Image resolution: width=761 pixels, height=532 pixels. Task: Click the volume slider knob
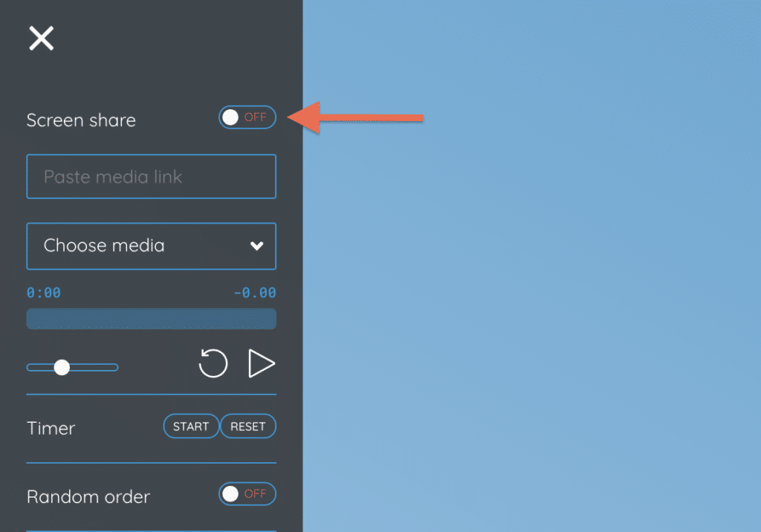[x=62, y=368]
